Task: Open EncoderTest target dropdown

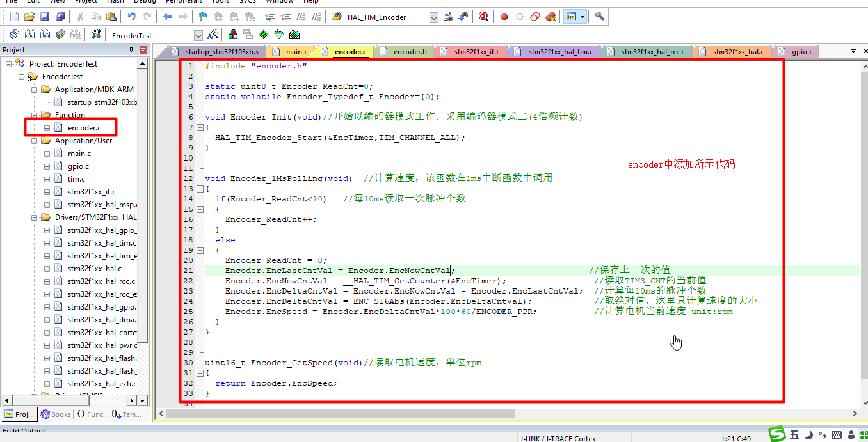Action: 198,36
